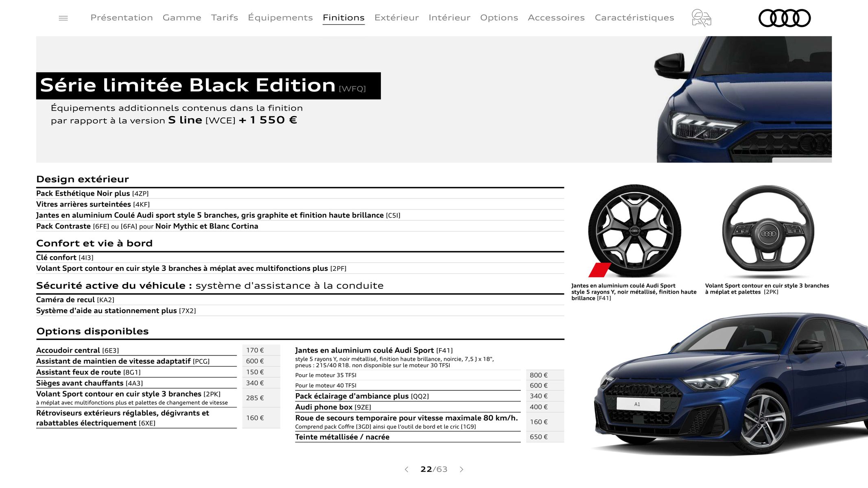Viewport: 868px width, 488px height.
Task: Go to next page arrow
Action: [x=461, y=469]
